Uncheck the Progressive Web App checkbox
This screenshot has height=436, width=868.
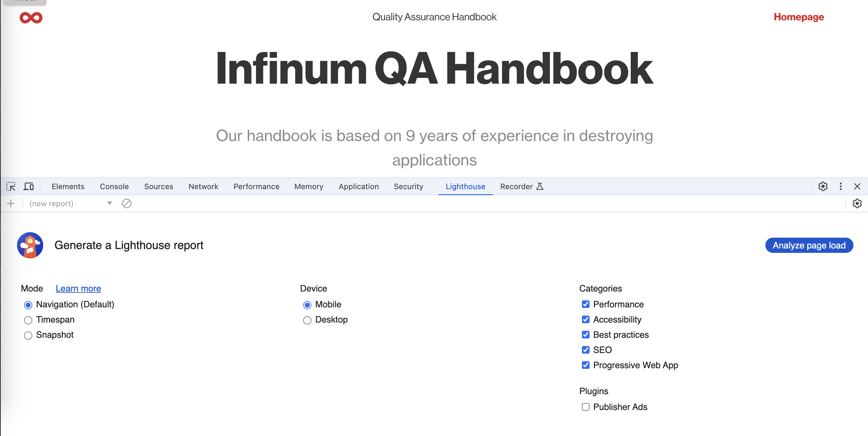[x=586, y=365]
